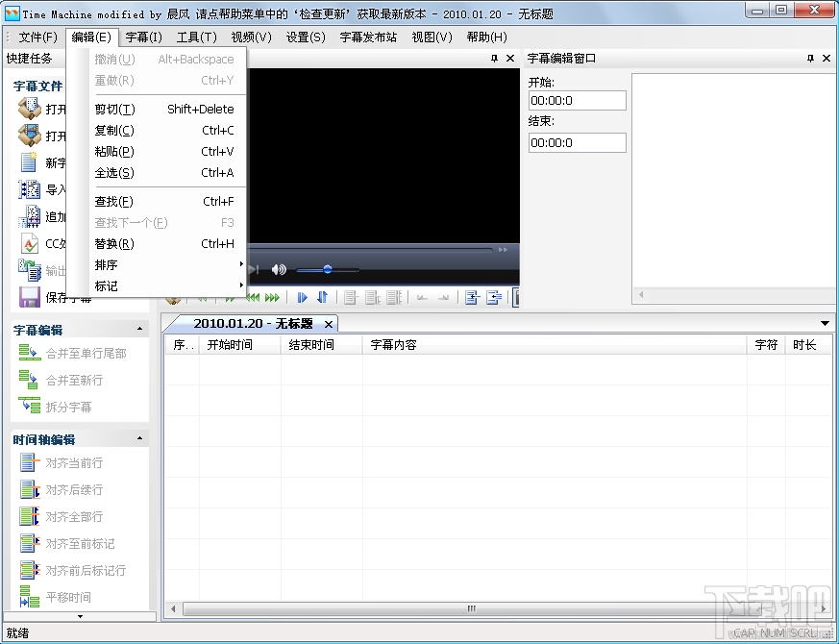This screenshot has height=644, width=839.
Task: Click the subtitle text editing area
Action: [733, 182]
